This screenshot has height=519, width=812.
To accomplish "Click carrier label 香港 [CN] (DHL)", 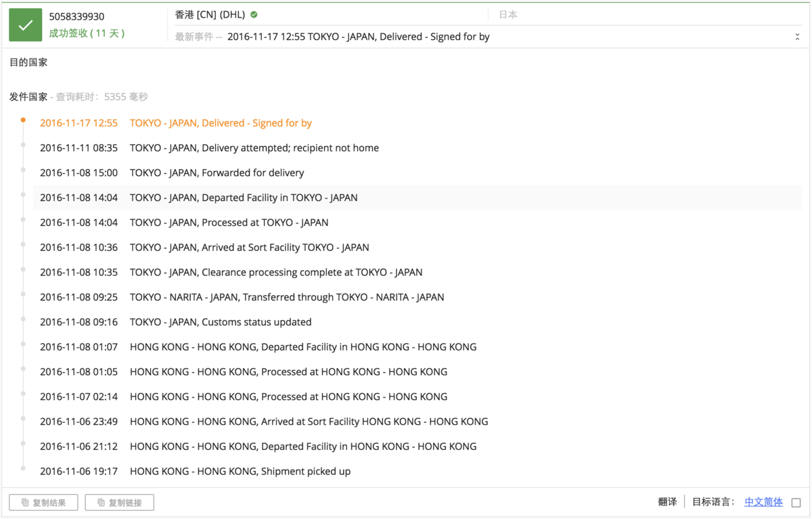I will pyautogui.click(x=210, y=14).
